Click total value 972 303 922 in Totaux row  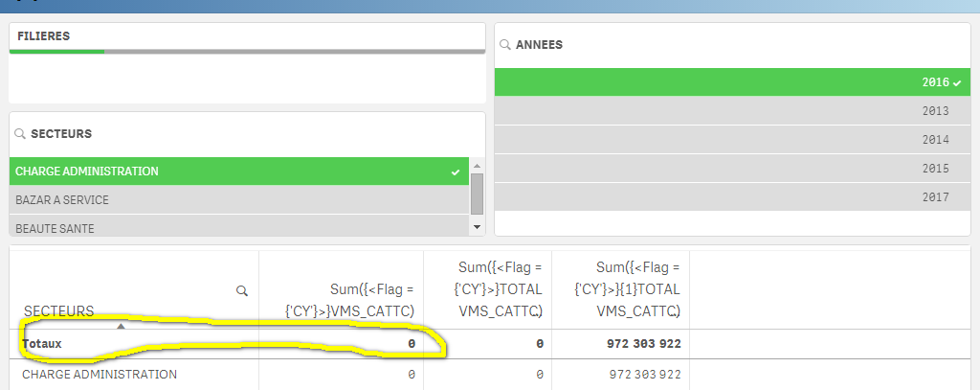(x=644, y=344)
